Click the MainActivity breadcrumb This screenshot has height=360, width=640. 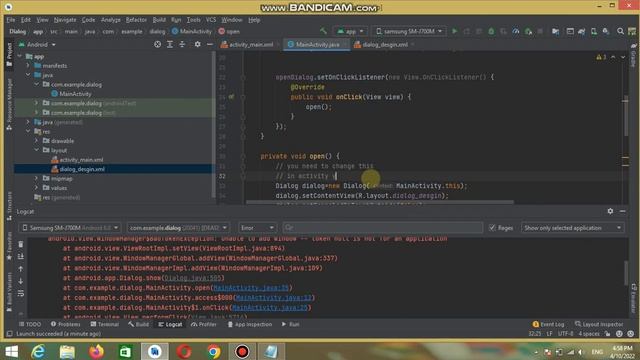tap(191, 31)
